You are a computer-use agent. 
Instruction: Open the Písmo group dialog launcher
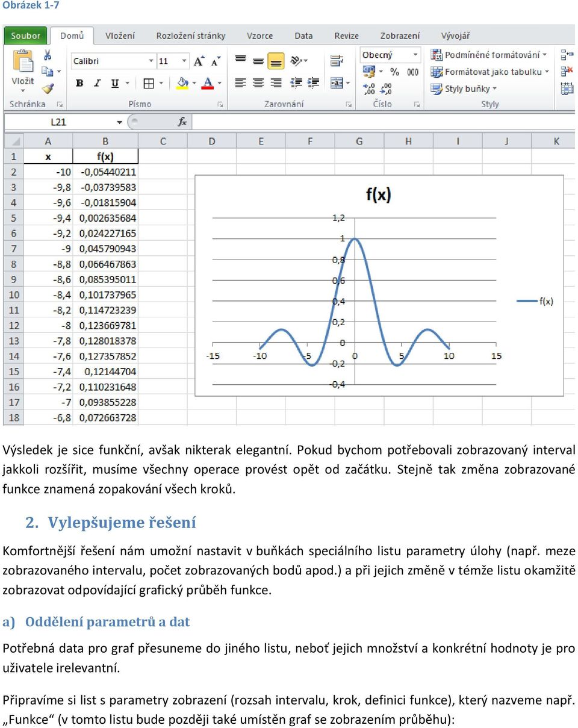(220, 104)
